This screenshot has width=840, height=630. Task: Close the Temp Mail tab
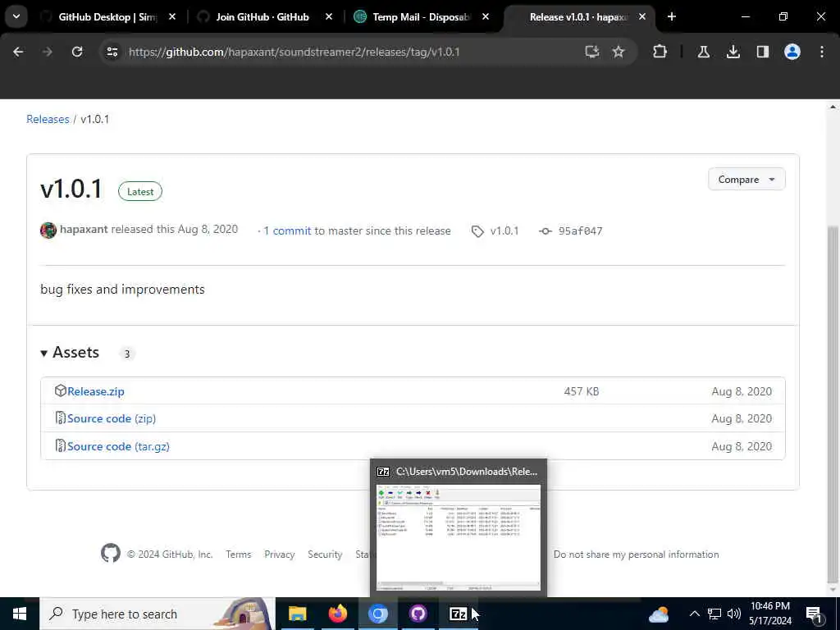pos(486,16)
